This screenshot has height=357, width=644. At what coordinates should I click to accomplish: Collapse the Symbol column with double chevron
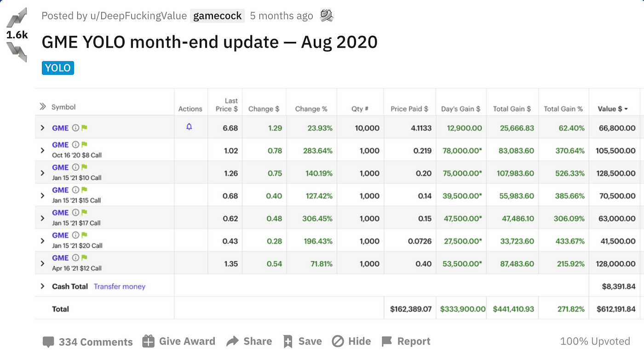43,107
